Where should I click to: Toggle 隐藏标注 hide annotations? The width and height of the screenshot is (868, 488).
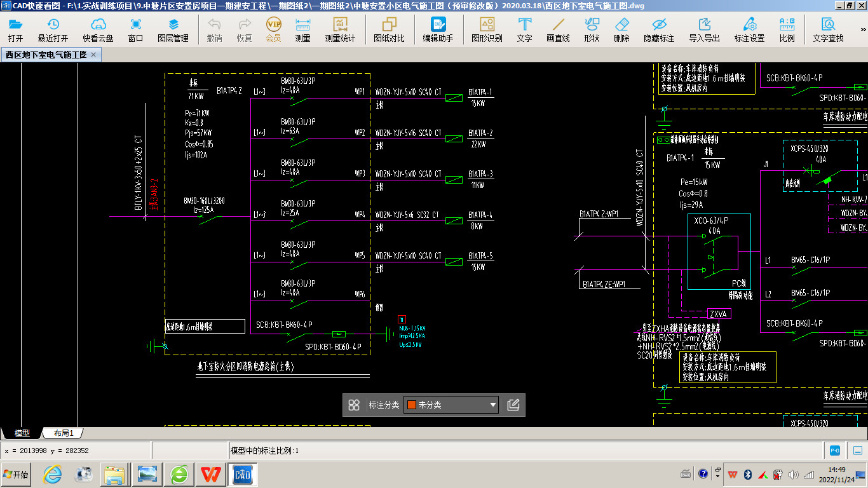coord(659,30)
